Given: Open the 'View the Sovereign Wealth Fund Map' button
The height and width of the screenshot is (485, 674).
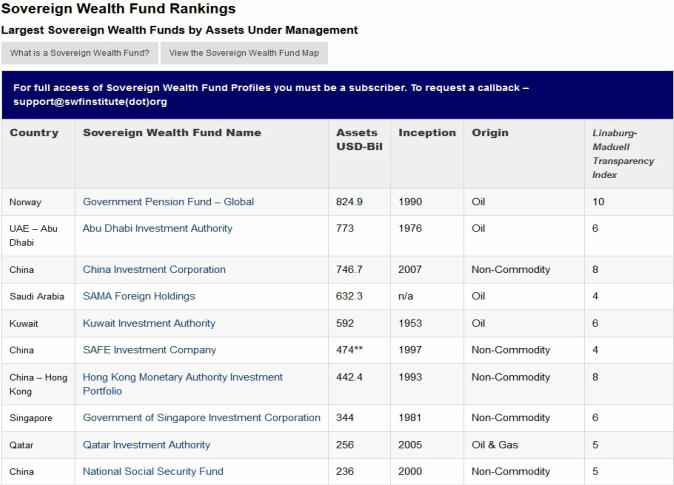Looking at the screenshot, I should 244,54.
